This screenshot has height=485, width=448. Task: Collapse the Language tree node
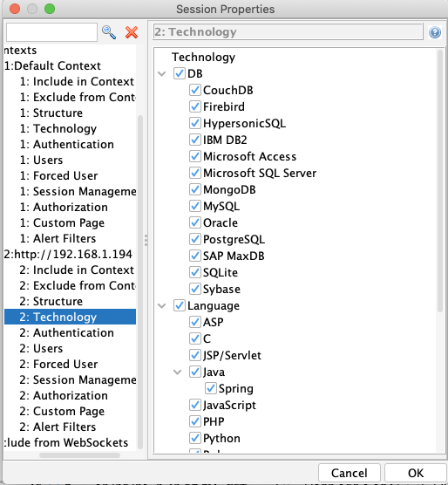tap(162, 306)
